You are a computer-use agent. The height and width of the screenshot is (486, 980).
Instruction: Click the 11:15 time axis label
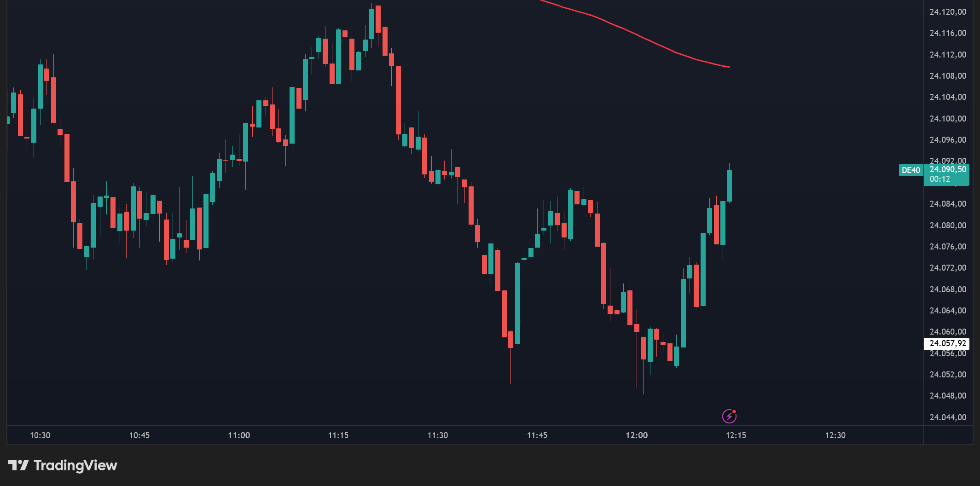pyautogui.click(x=338, y=435)
